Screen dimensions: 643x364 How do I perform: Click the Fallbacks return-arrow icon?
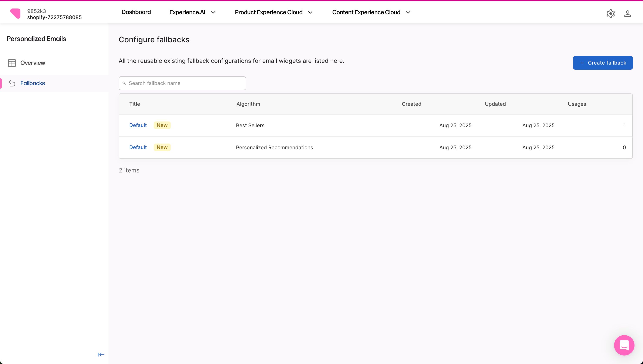point(12,83)
